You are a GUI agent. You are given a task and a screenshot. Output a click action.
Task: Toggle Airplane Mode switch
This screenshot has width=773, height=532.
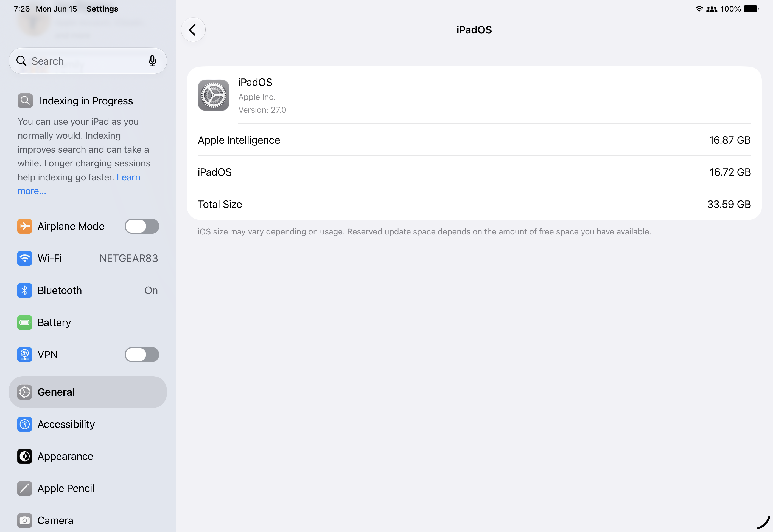[x=142, y=226]
